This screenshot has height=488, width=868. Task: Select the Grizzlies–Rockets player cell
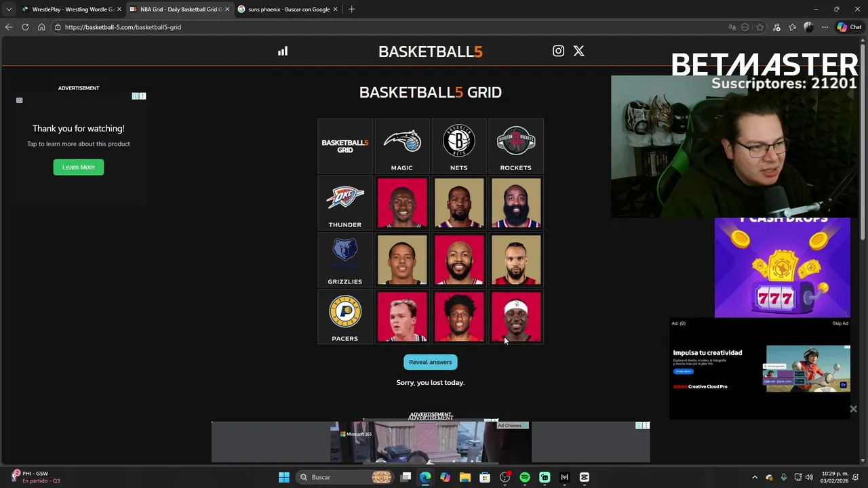516,260
